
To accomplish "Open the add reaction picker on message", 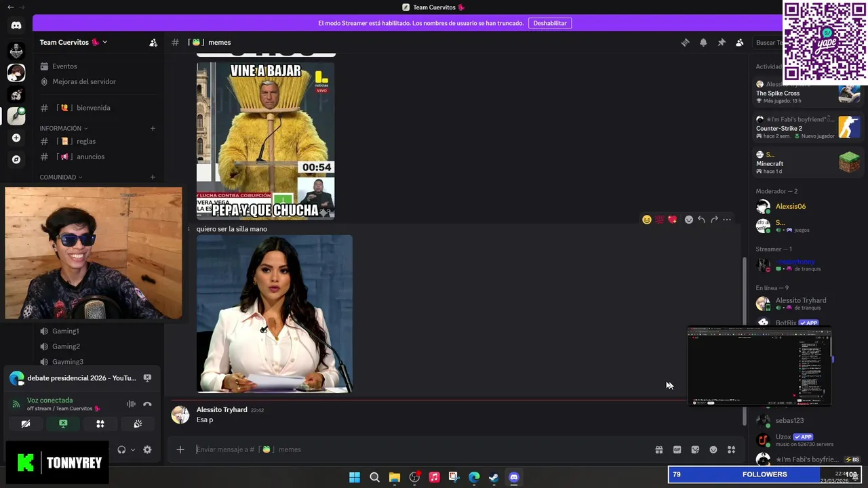I will click(x=689, y=220).
